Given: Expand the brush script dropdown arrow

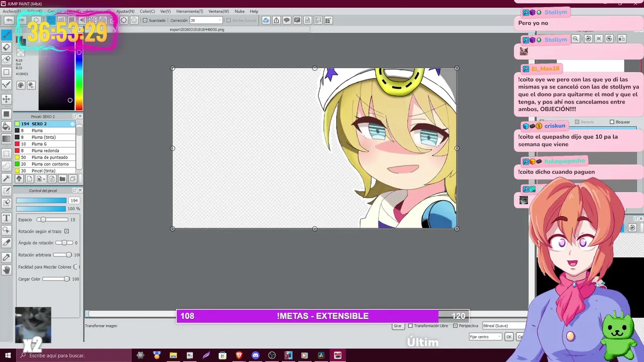Looking at the screenshot, I should tap(44, 179).
